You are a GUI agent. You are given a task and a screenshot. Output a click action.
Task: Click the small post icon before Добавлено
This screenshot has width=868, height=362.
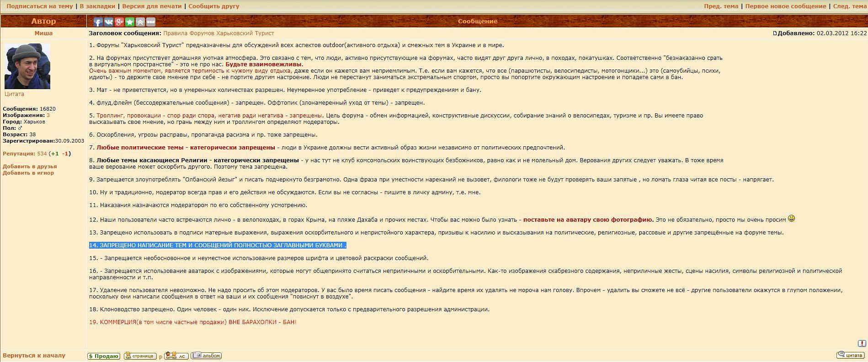[x=775, y=33]
